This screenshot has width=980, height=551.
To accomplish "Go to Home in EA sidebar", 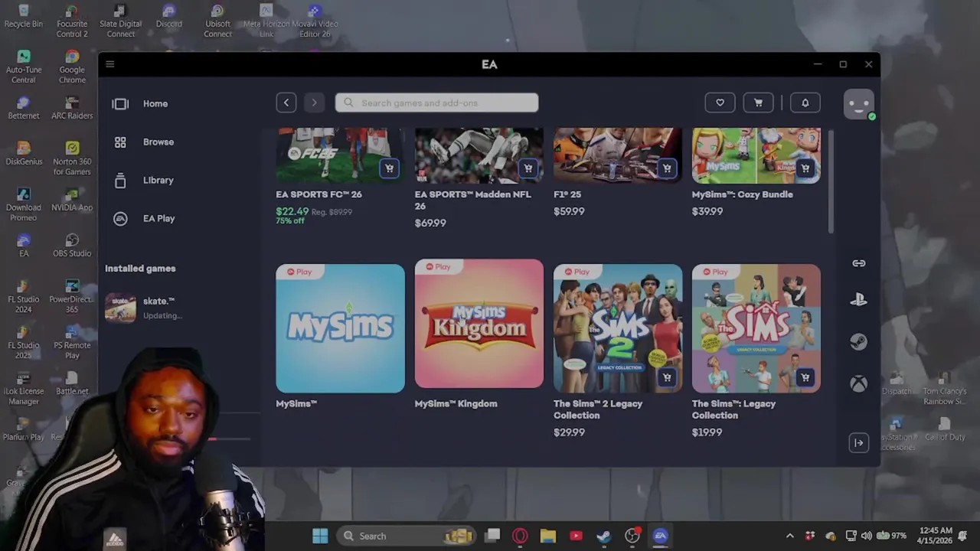I will (155, 103).
